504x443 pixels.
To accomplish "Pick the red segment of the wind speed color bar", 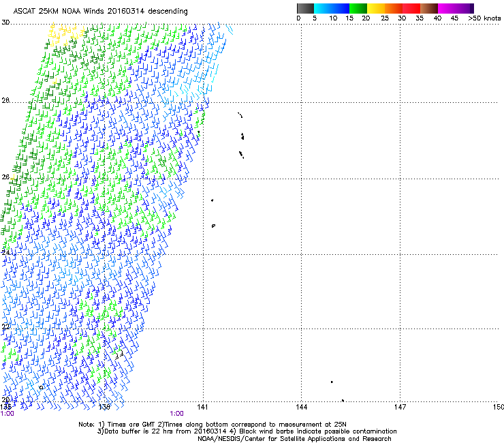I will [x=411, y=8].
